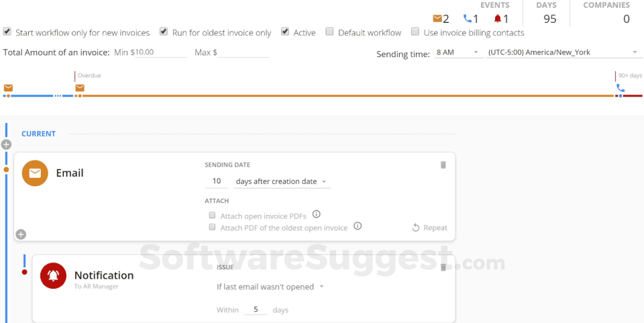The height and width of the screenshot is (323, 644).
Task: Click the Overdue email envelope on timeline
Action: (x=80, y=88)
